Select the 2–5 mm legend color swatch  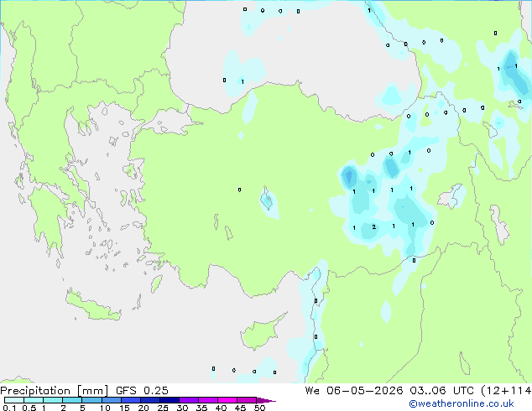pyautogui.click(x=72, y=400)
